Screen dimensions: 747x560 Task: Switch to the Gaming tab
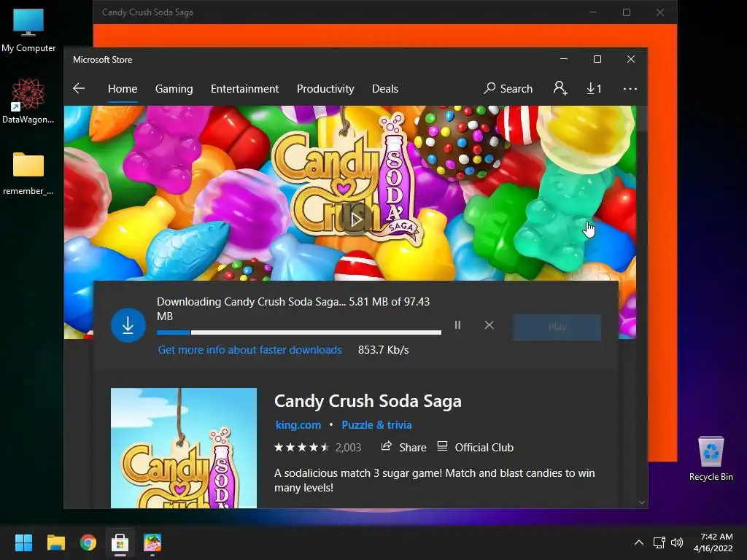[x=174, y=89]
